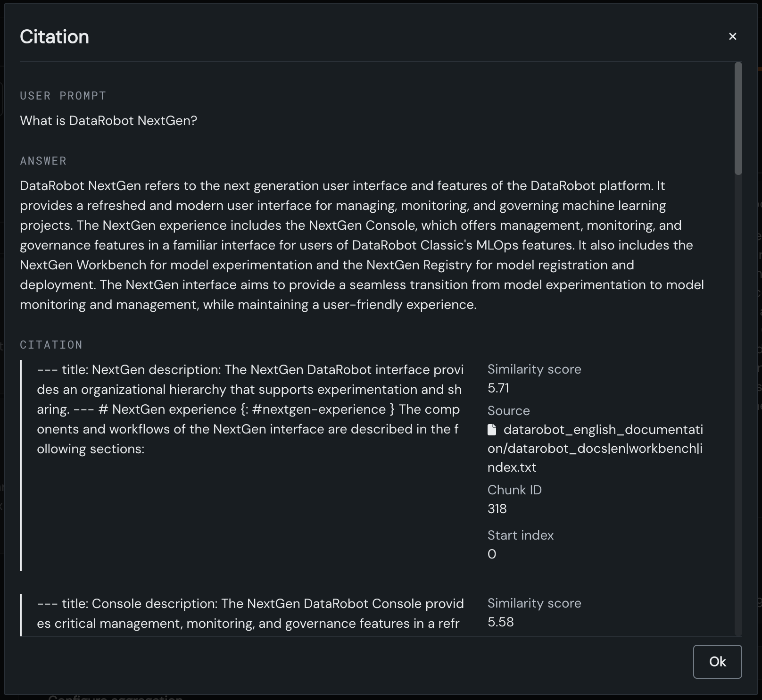Click the document icon beside the source file
762x700 pixels.
492,430
